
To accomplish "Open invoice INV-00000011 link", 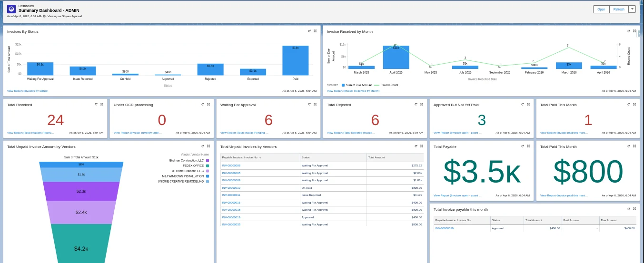I will point(231,195).
